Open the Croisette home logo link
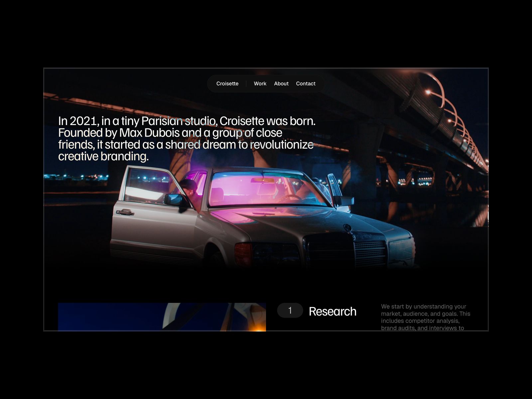This screenshot has height=399, width=532. tap(227, 83)
